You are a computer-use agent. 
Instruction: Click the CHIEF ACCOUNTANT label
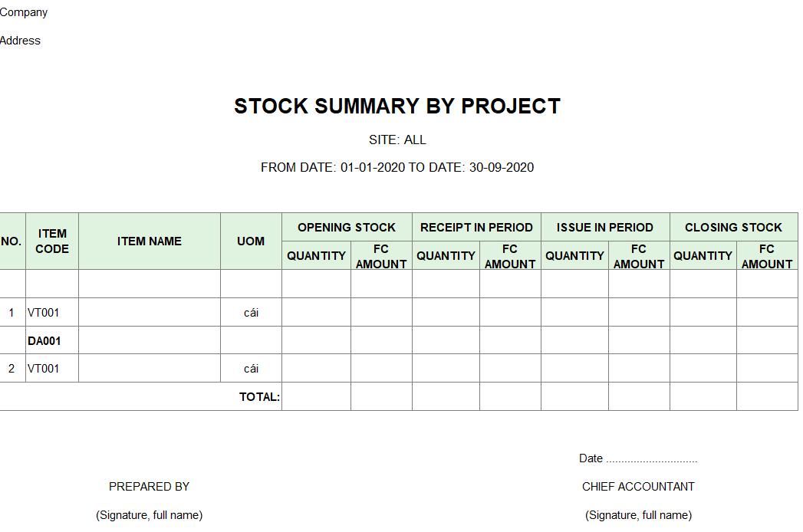pos(638,487)
